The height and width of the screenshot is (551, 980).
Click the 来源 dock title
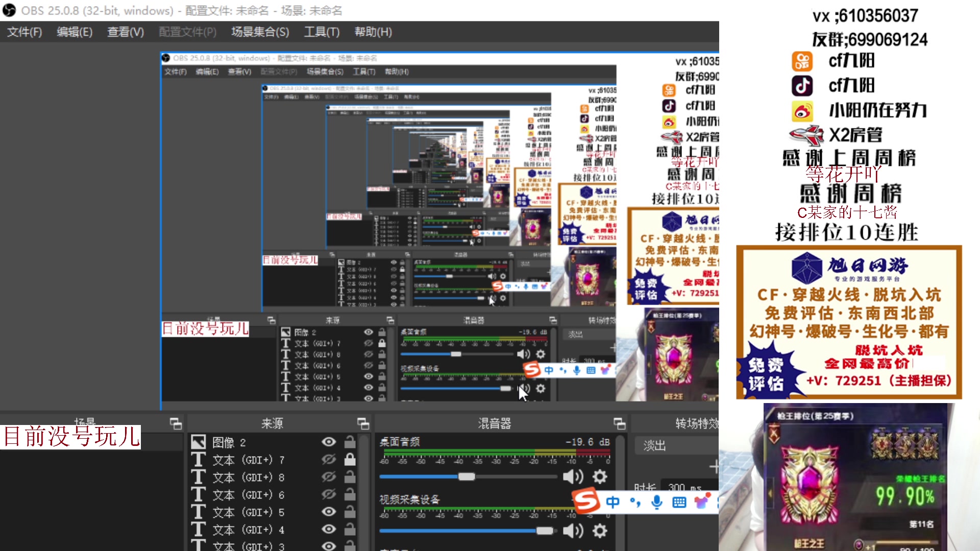[x=272, y=423]
